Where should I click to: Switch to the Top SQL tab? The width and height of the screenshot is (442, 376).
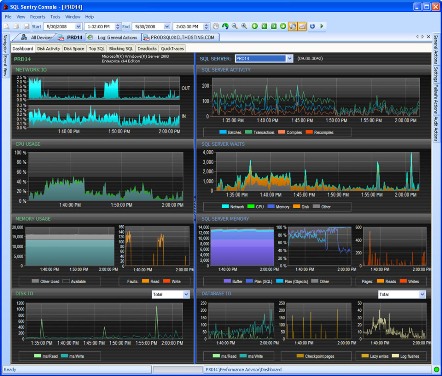point(97,49)
